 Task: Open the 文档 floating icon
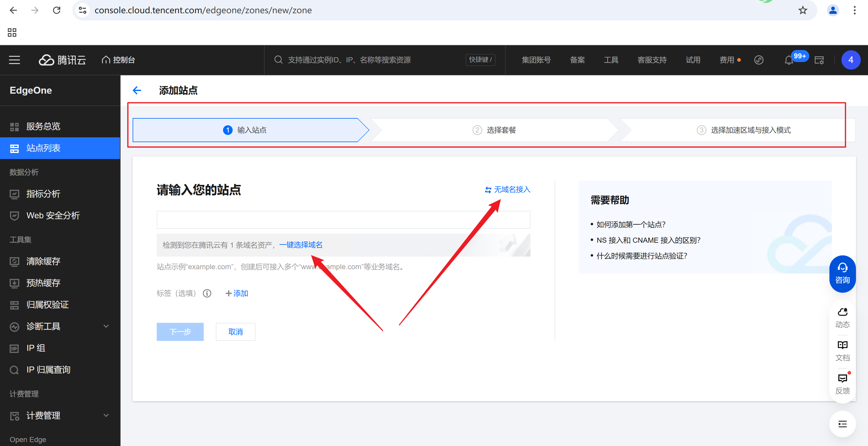coord(842,351)
